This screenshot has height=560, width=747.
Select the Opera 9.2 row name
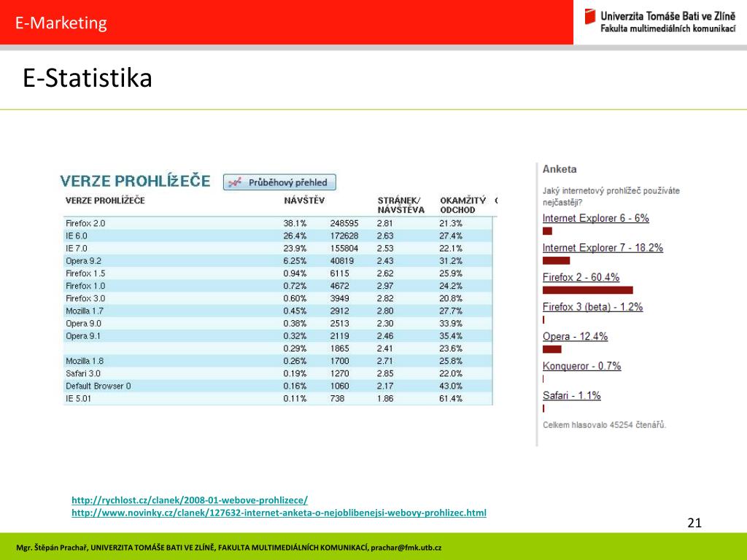[83, 261]
